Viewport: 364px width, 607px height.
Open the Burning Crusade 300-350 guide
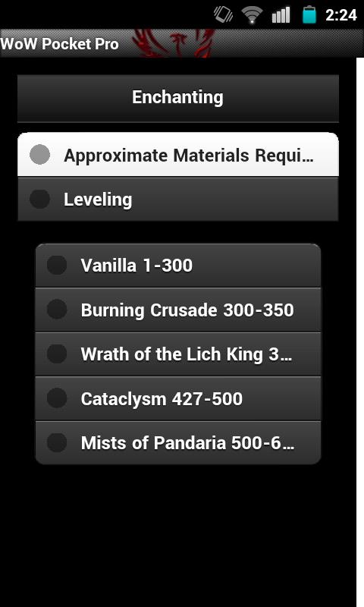point(178,310)
